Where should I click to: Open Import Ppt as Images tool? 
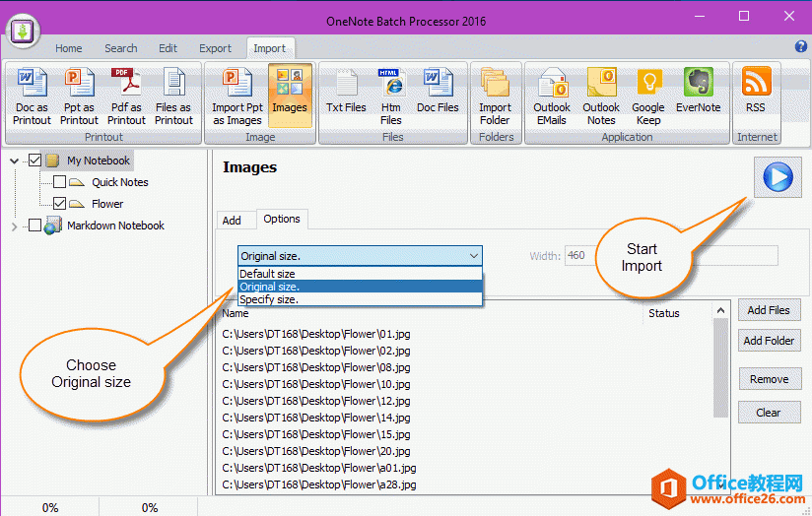tap(237, 96)
